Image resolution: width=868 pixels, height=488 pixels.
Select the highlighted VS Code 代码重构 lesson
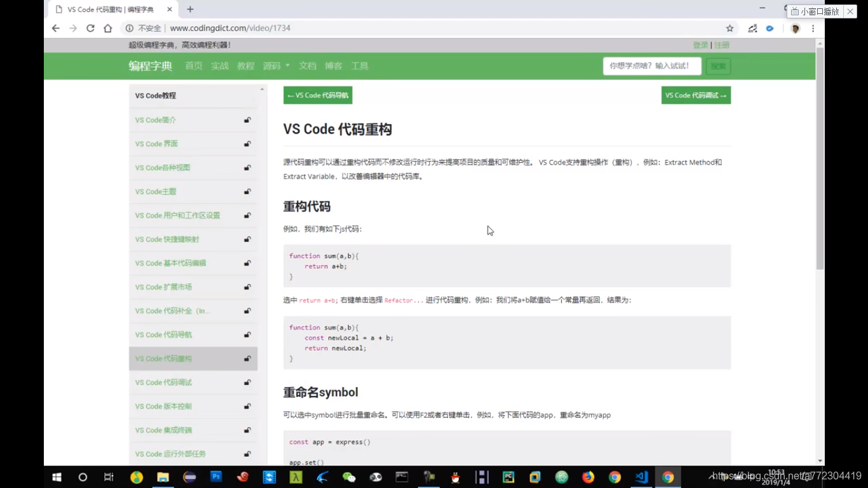coord(193,359)
